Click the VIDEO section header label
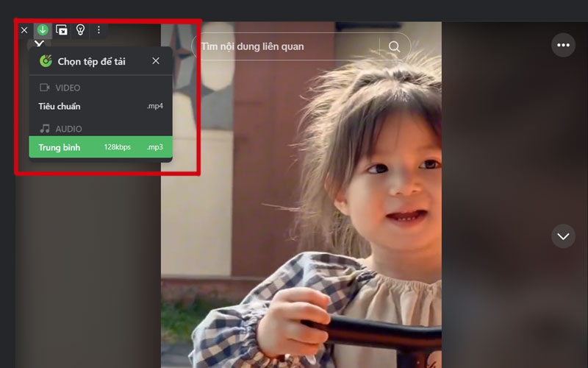Image resolution: width=588 pixels, height=368 pixels. (68, 88)
